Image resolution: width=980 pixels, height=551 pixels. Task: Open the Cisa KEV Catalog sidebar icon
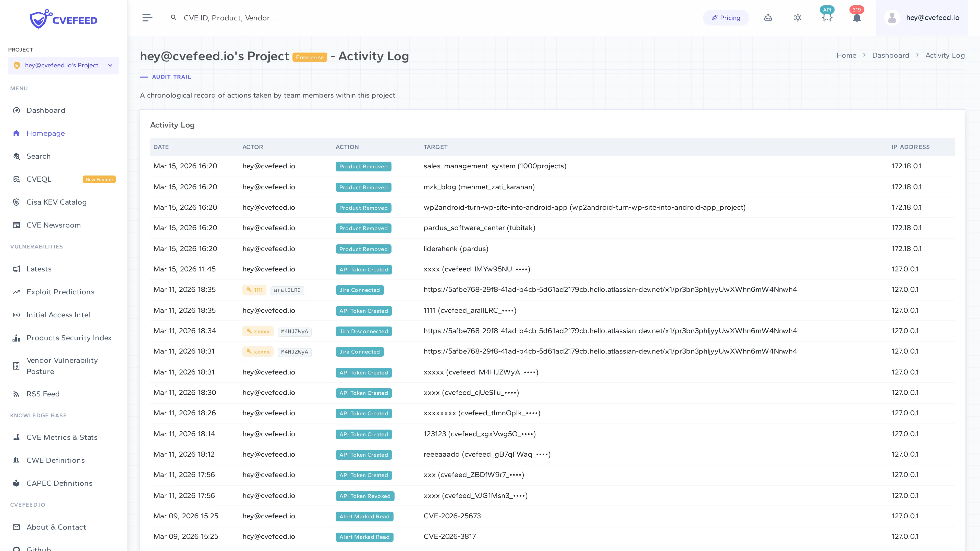point(16,202)
